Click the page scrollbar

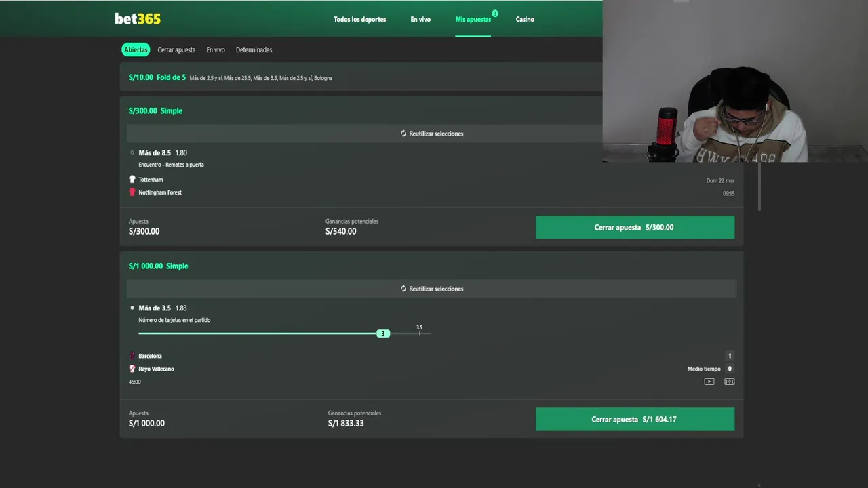[759, 186]
